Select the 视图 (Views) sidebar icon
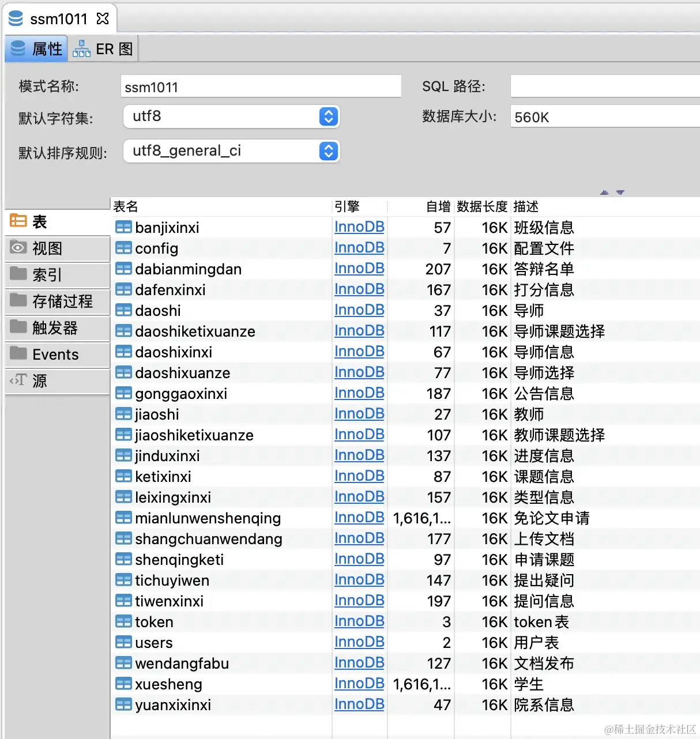The image size is (700, 739). 18,248
